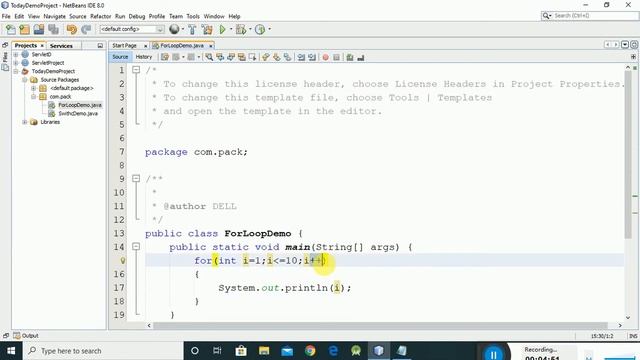Click the editor horizontal scrollbar
Viewport: 640px width, 360px height.
[x=380, y=325]
